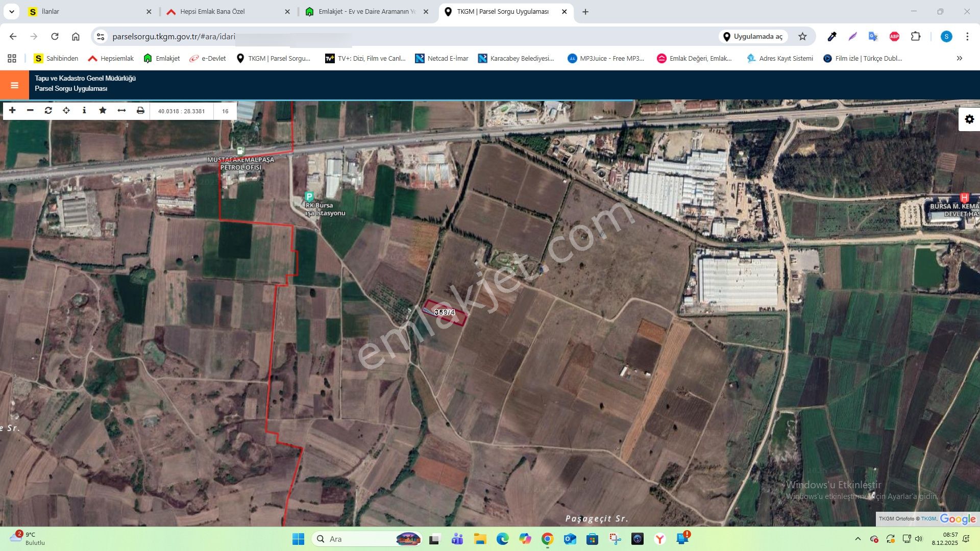Click the coordinate display 40.0318 : 28.3381
Viewport: 980px width, 551px height.
click(x=181, y=111)
